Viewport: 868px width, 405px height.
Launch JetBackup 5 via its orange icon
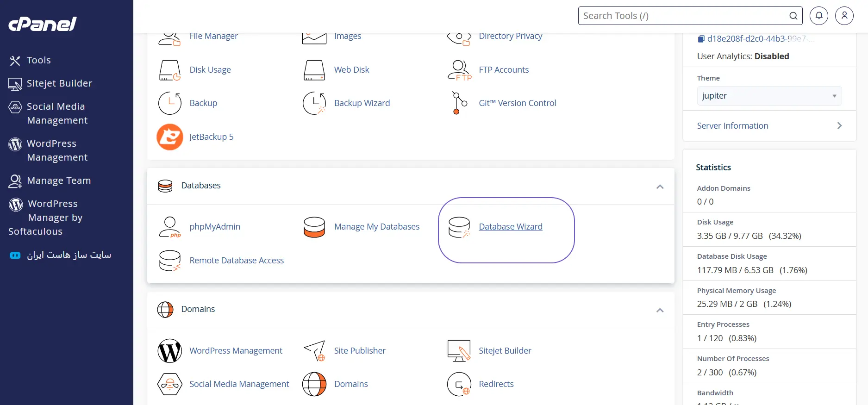(170, 137)
